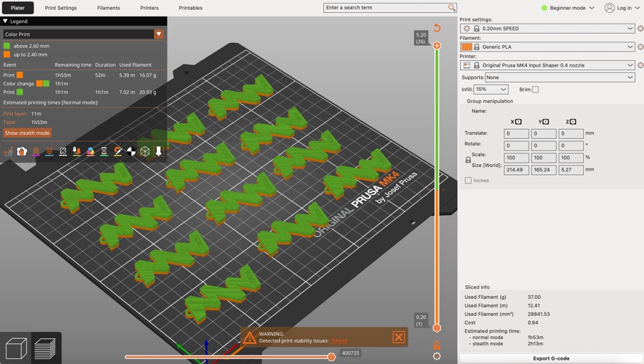
Task: Click the Y axis mirror icon
Action: pyautogui.click(x=546, y=122)
